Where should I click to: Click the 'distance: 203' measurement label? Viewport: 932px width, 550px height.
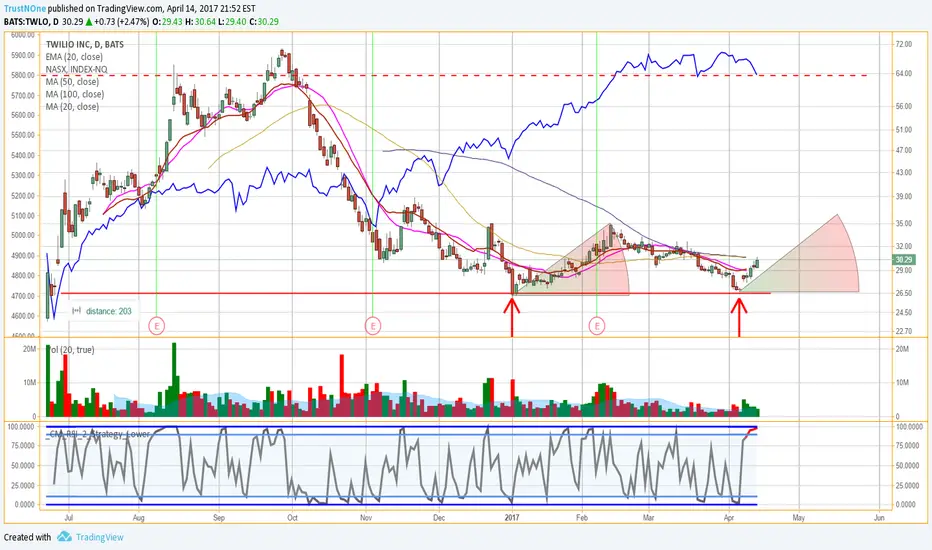108,311
